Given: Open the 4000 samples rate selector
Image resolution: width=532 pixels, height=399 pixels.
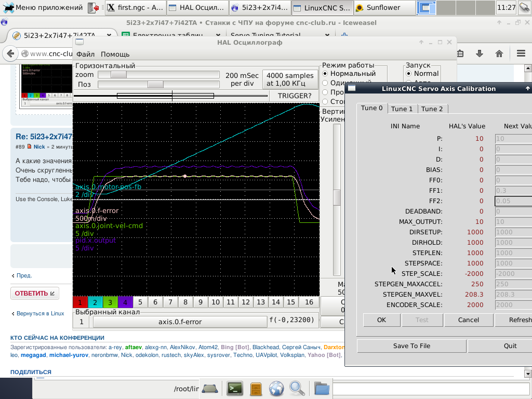Looking at the screenshot, I should [290, 79].
